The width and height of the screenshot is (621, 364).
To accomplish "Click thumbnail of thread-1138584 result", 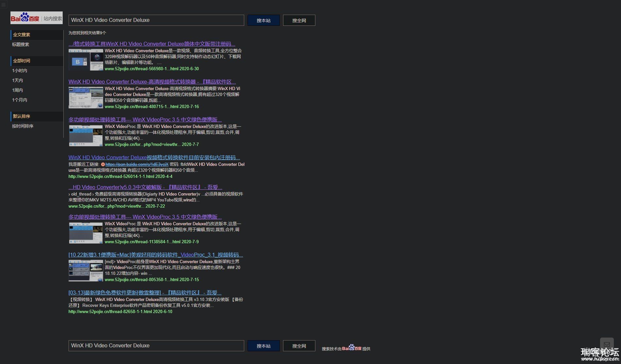I will pos(86,233).
